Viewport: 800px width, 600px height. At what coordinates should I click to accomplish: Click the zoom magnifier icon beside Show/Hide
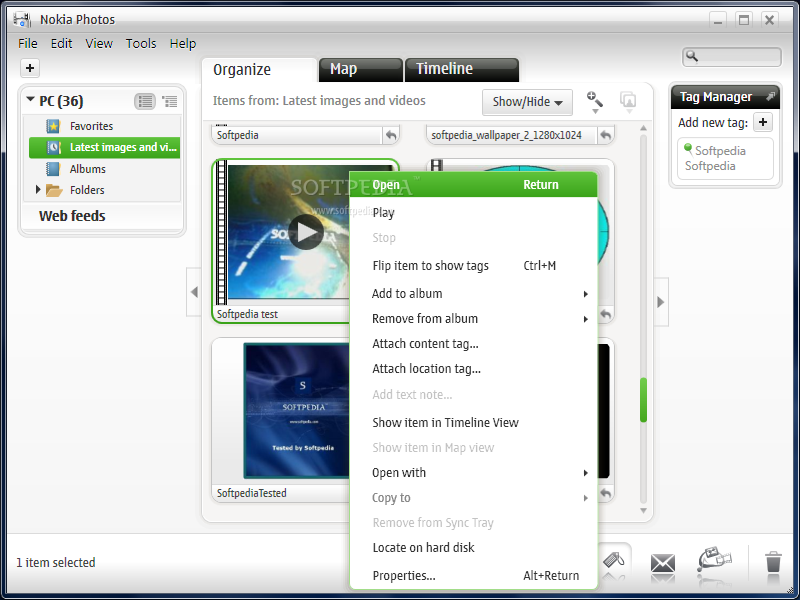tap(594, 98)
